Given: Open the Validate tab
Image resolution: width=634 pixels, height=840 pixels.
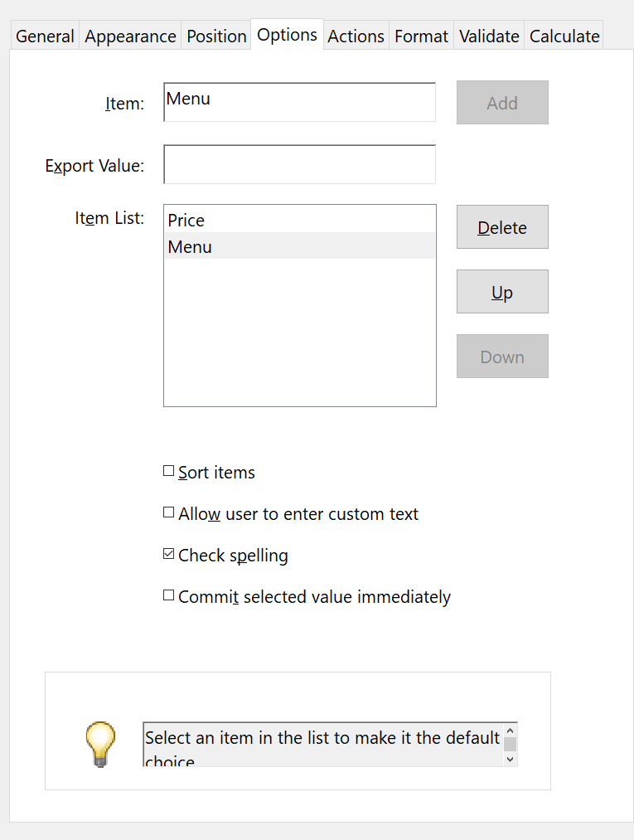Looking at the screenshot, I should click(x=488, y=36).
